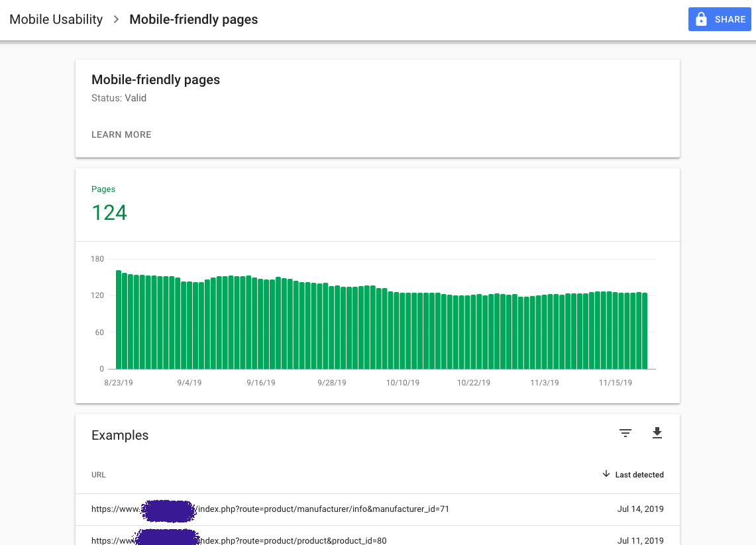Image resolution: width=756 pixels, height=545 pixels.
Task: Open the Learn More link
Action: (121, 134)
